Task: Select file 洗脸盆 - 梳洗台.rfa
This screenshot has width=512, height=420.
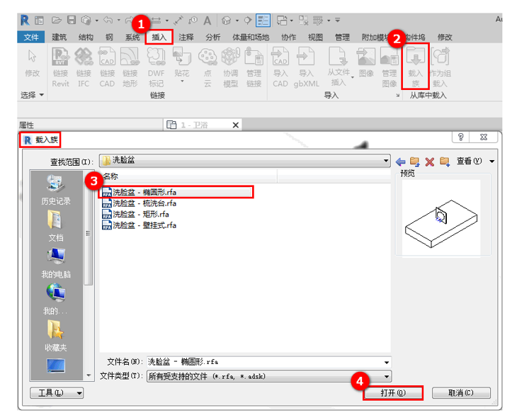Action: pyautogui.click(x=140, y=203)
